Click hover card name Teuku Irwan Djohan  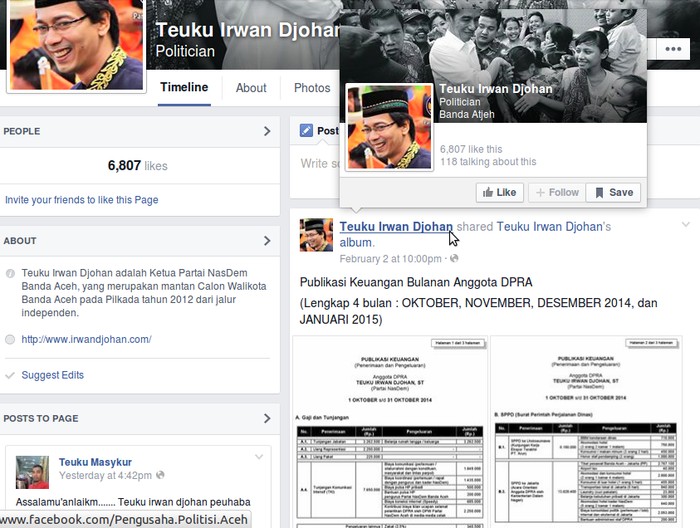coord(496,89)
